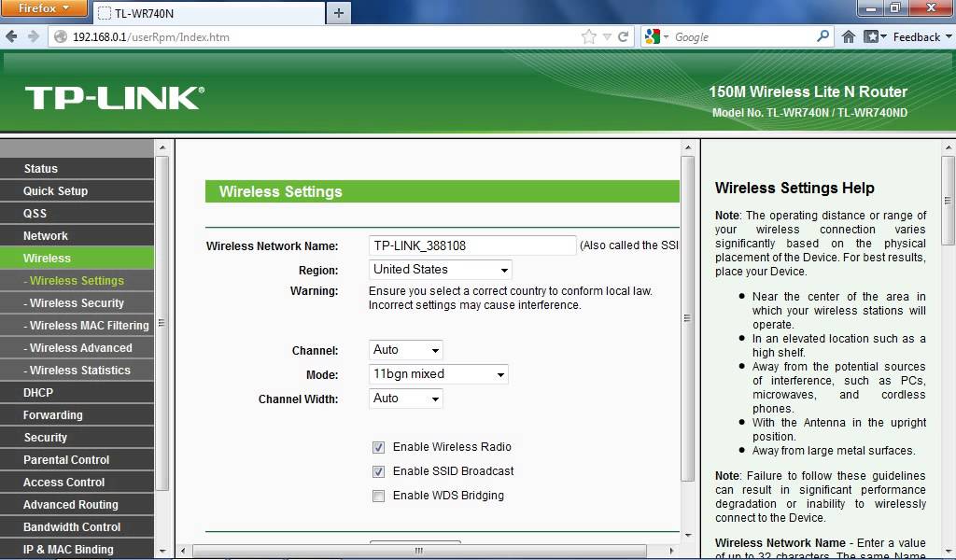This screenshot has width=956, height=560.
Task: Open the bookmarks menu icon
Action: 874,36
